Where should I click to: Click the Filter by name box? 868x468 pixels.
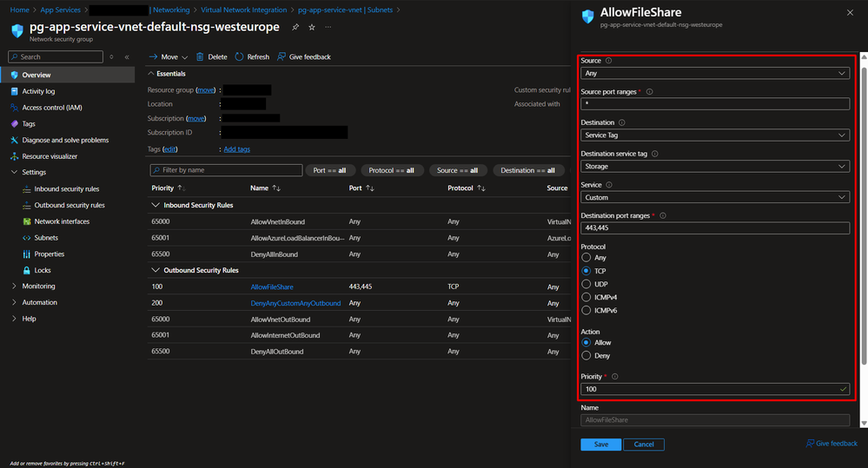coord(226,170)
